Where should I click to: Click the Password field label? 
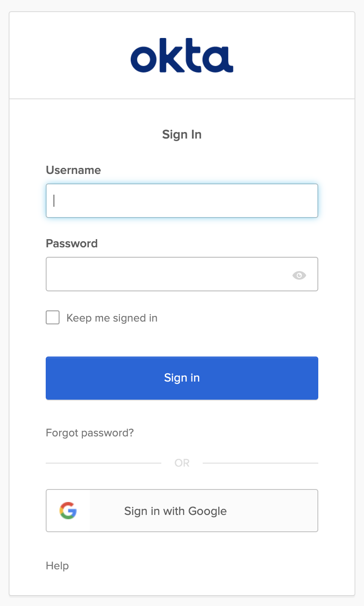72,243
